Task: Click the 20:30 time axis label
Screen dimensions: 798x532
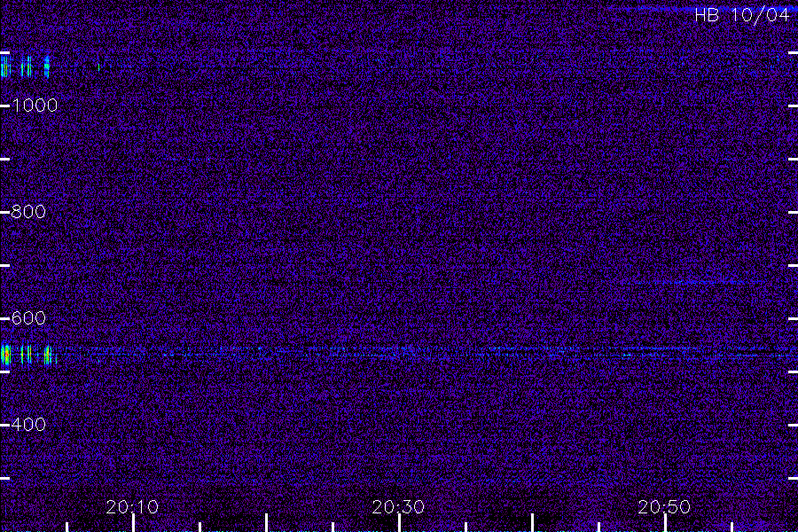Action: 398,506
